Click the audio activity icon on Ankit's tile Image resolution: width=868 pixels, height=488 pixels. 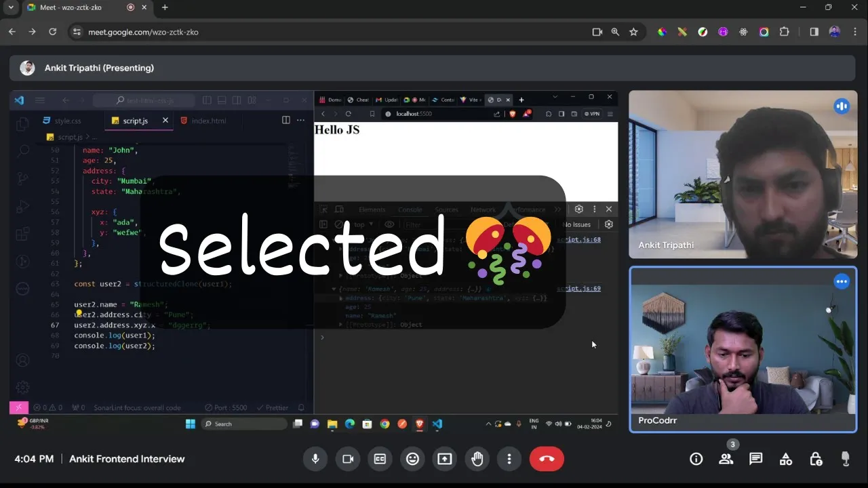pyautogui.click(x=842, y=106)
